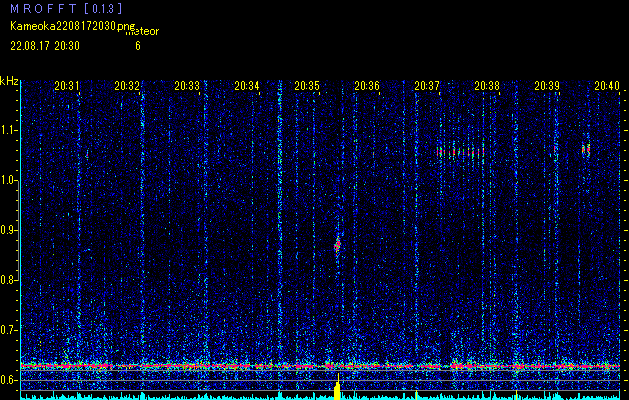Image resolution: width=629 pixels, height=400 pixels.
Task: Click the 20:36 time label
Action: 367,85
